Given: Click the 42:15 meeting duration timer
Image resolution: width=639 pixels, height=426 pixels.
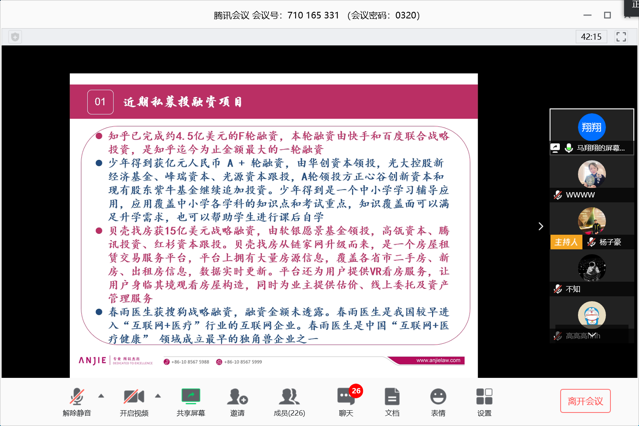Looking at the screenshot, I should 591,37.
